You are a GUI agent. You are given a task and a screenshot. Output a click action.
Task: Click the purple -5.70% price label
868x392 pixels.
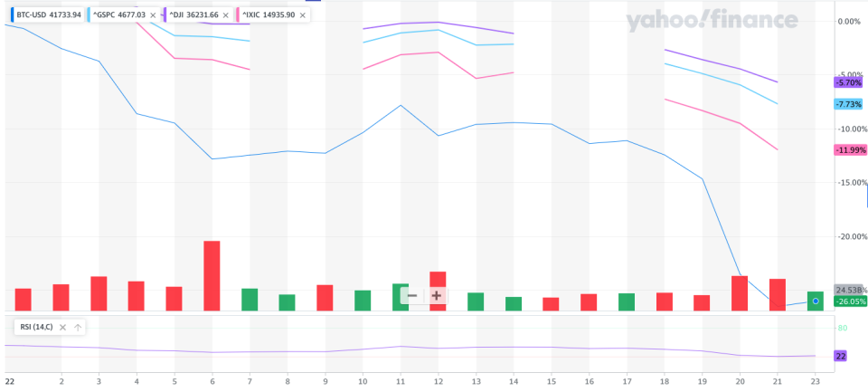click(848, 82)
